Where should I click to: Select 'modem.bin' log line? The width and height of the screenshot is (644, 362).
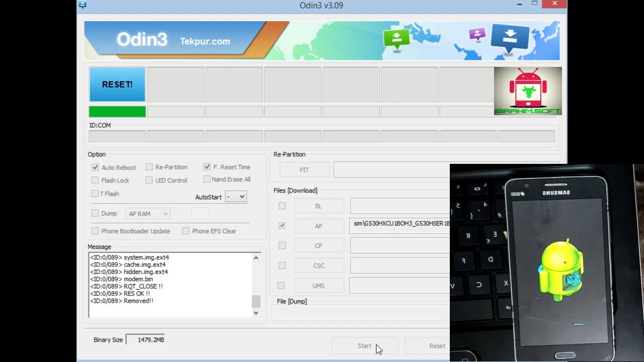point(121,279)
